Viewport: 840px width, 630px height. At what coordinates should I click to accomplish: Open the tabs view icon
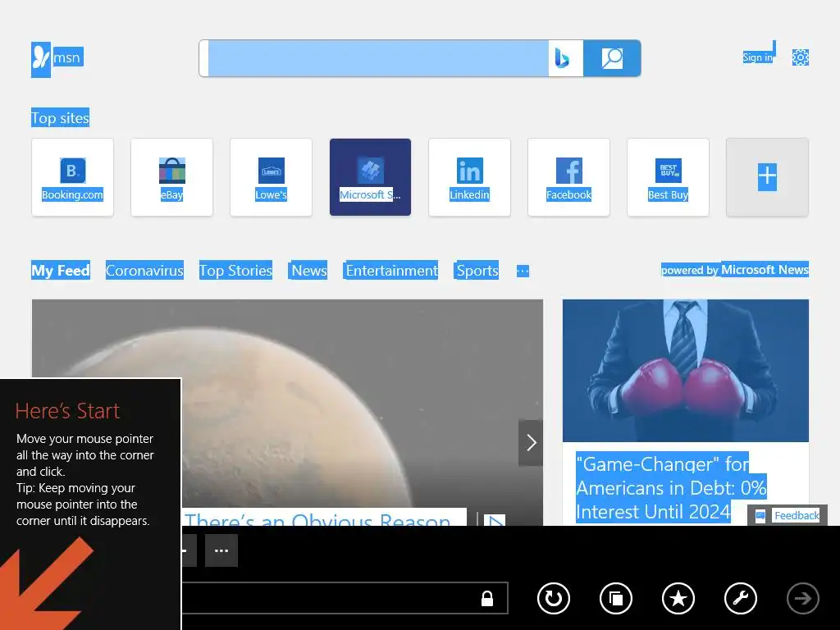pos(616,598)
